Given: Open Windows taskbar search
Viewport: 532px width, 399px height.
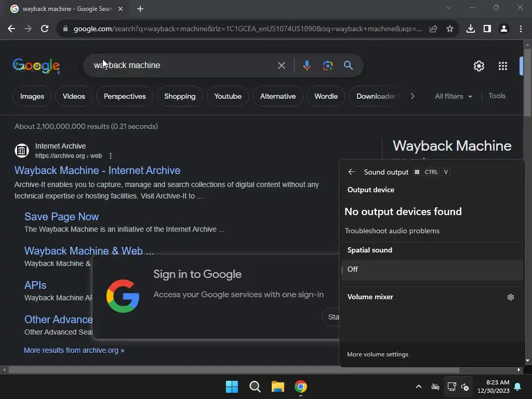Looking at the screenshot, I should pos(255,387).
